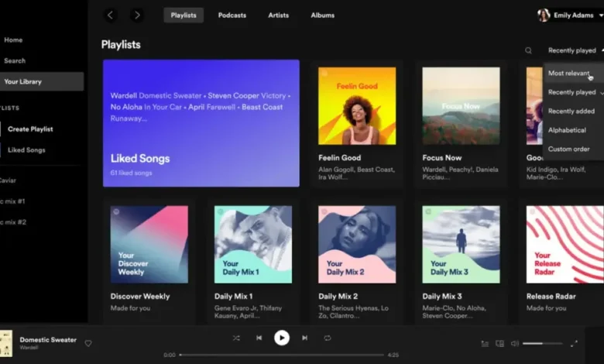Click the Focus Now title text
This screenshot has width=604, height=364.
442,157
